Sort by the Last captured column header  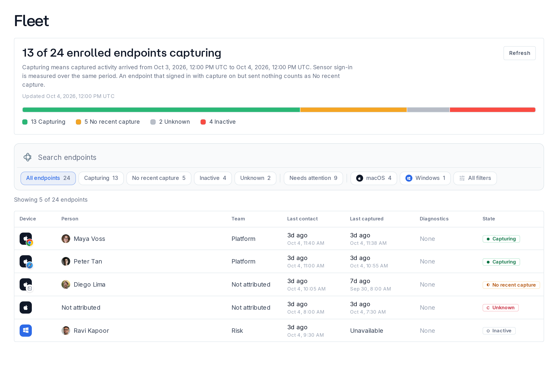(x=366, y=219)
